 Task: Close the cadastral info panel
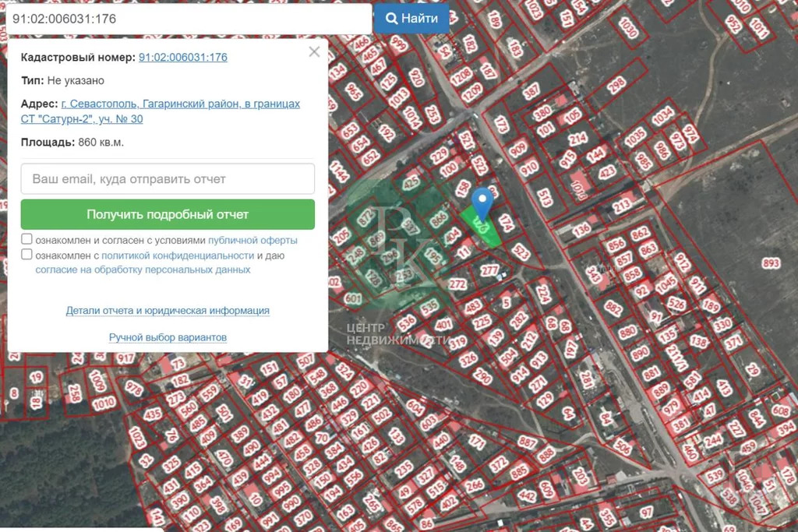[314, 52]
